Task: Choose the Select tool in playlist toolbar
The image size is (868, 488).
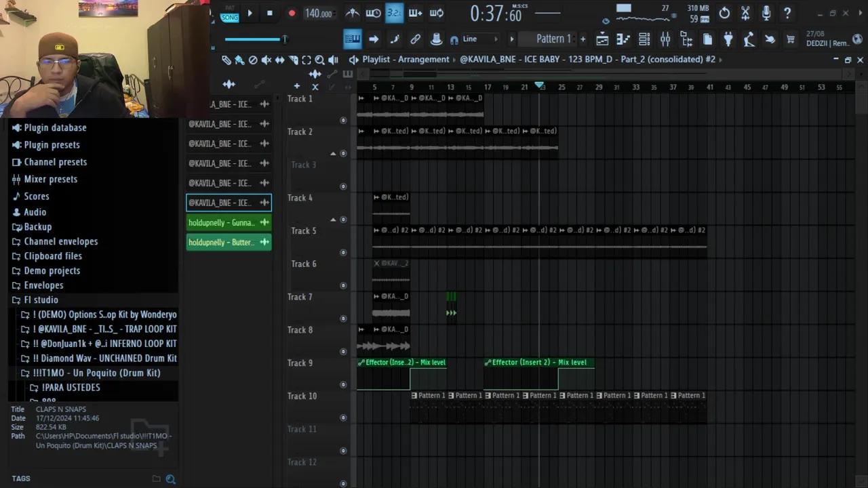Action: [x=307, y=60]
